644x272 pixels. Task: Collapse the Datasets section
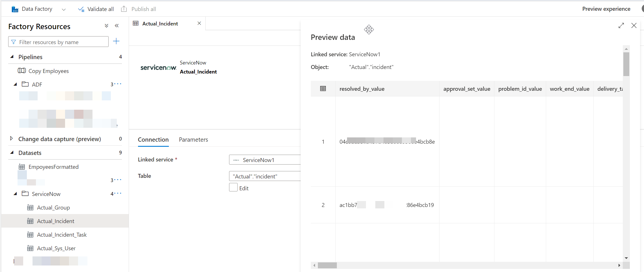[x=12, y=152]
